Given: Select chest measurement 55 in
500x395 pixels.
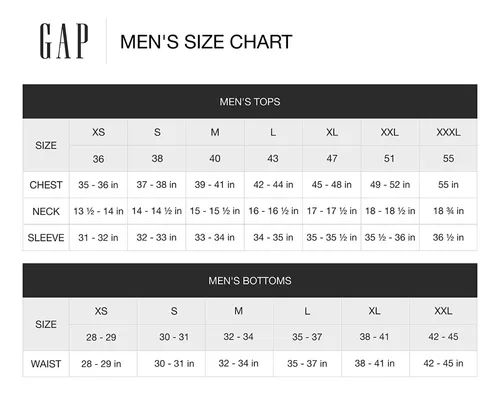Looking at the screenshot, I should tap(448, 185).
